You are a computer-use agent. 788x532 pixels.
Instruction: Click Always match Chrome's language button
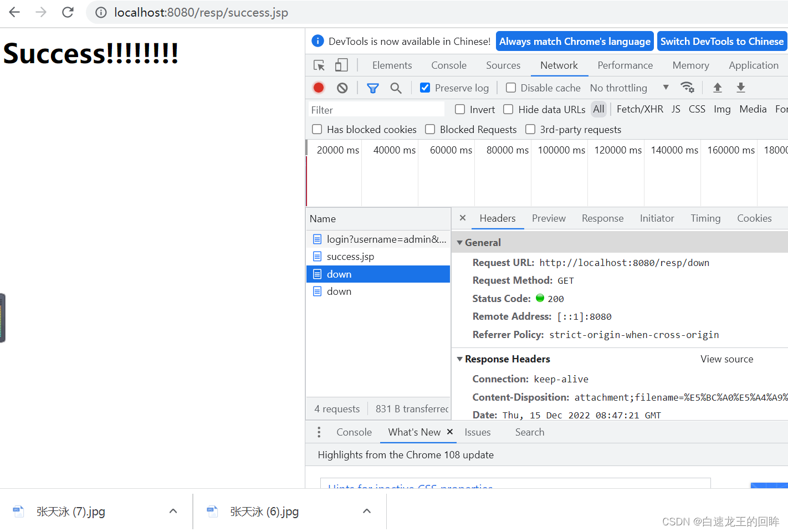[575, 41]
